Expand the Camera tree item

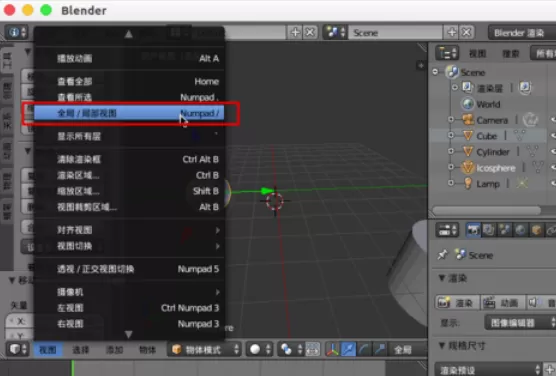451,120
